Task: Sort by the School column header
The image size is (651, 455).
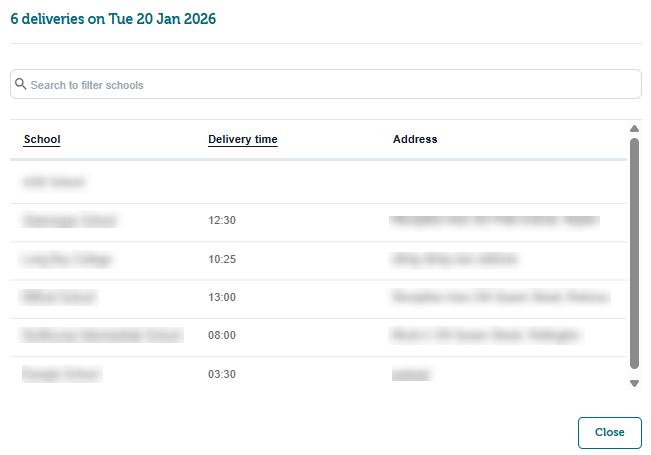Action: coord(42,140)
